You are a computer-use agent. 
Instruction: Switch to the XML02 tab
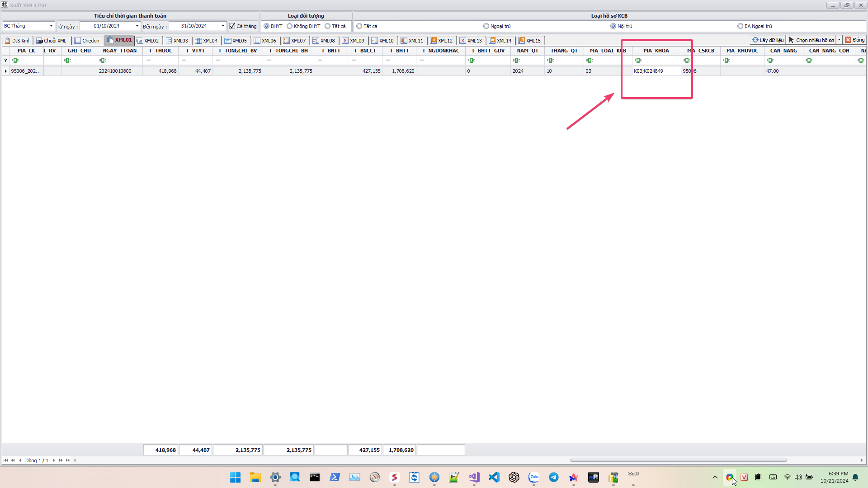point(151,41)
